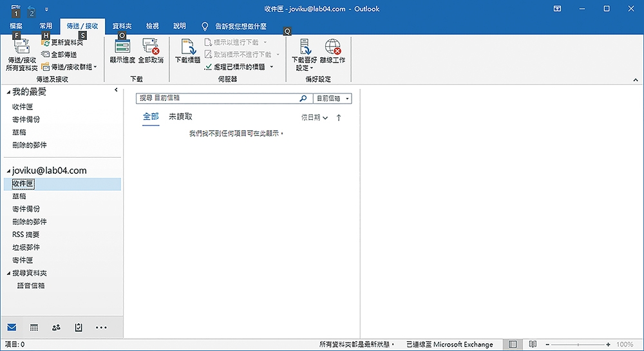Click Send/Receive All quick access icon
The height and width of the screenshot is (351, 644).
point(15,8)
